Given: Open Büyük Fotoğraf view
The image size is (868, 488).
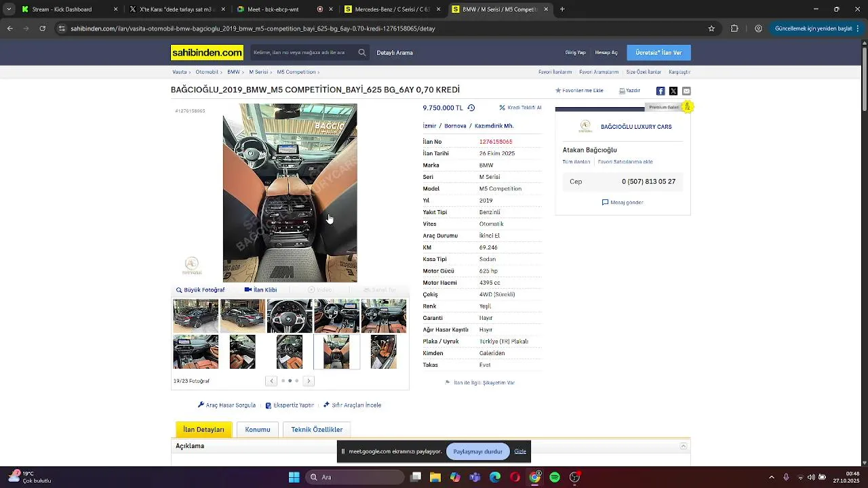Looking at the screenshot, I should 200,290.
